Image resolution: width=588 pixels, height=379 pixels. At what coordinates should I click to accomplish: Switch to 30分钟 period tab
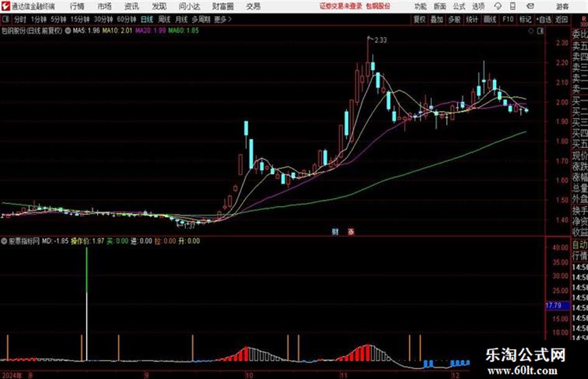(x=103, y=19)
